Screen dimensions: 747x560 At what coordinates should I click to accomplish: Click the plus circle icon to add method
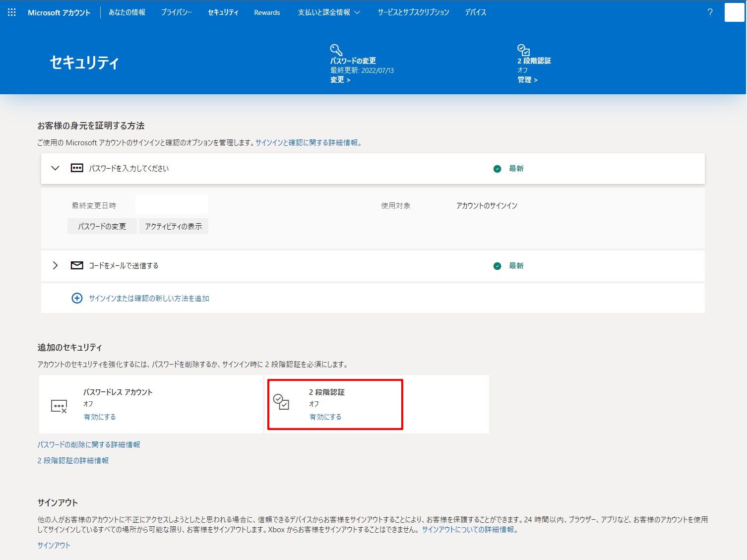click(x=77, y=298)
